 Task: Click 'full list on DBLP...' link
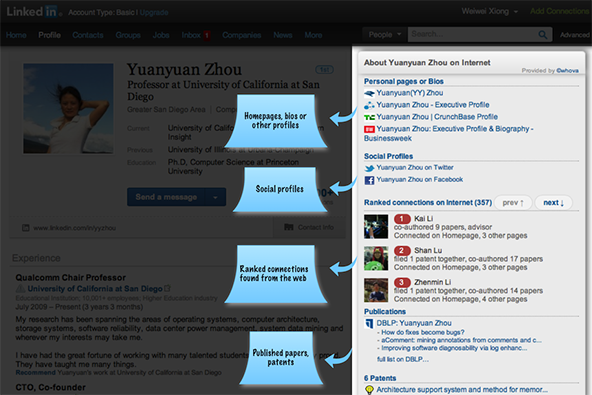[x=403, y=360]
